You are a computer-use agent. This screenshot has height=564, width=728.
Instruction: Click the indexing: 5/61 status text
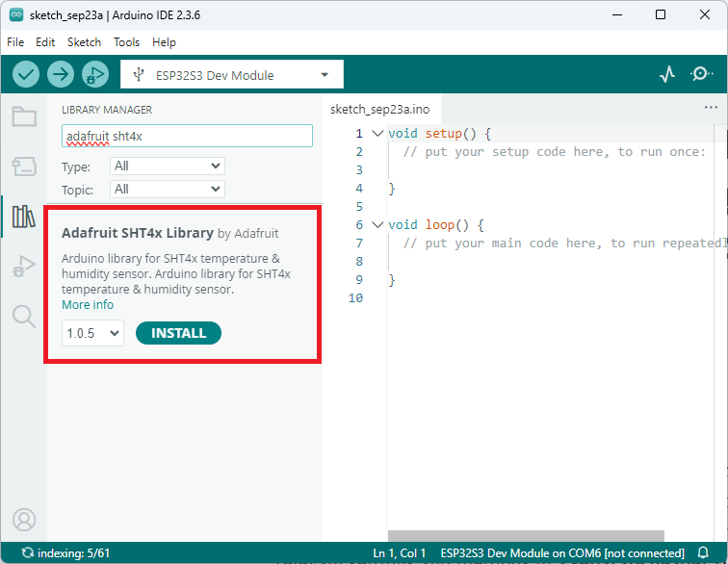[73, 552]
